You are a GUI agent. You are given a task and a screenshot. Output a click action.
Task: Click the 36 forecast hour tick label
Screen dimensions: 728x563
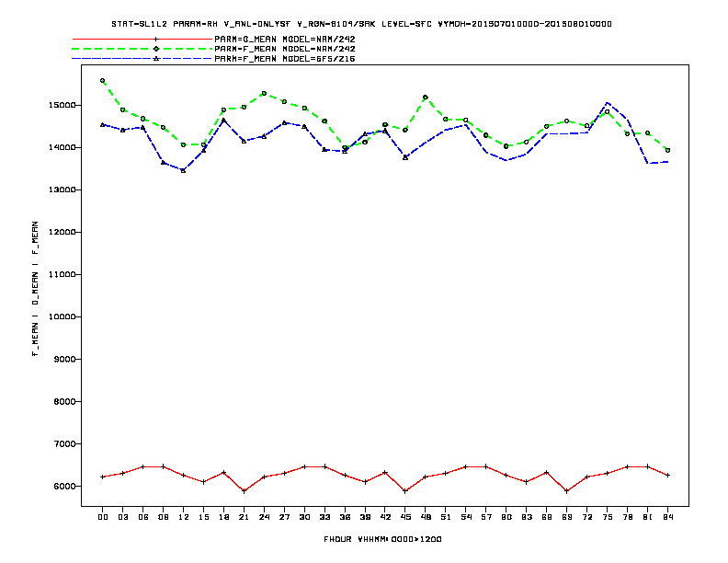click(345, 517)
